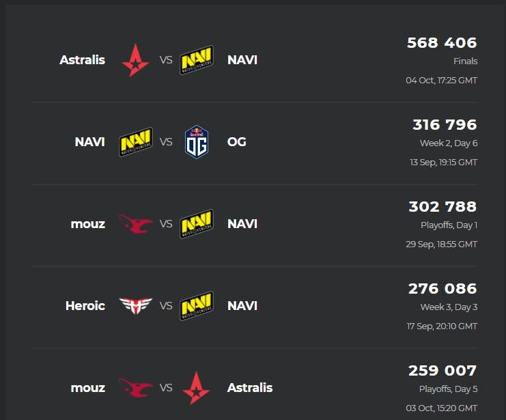Viewport: 506px width, 420px height.
Task: Select the Week 3, Day 3 stage label
Action: click(449, 307)
